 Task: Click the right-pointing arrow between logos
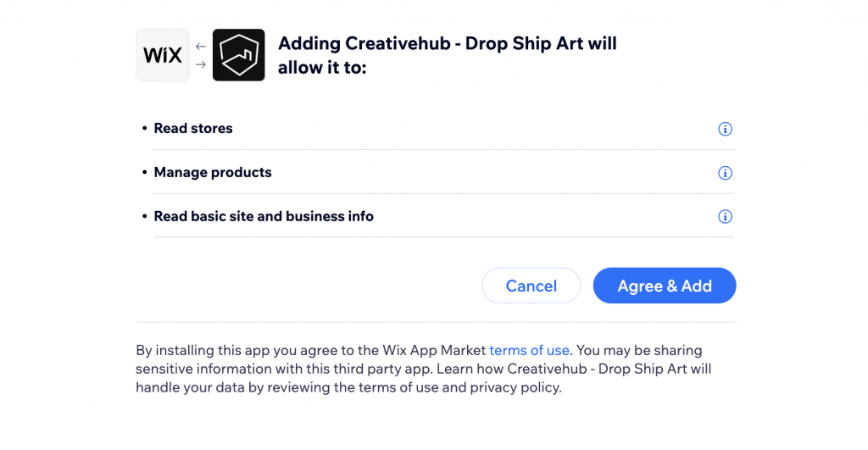(x=201, y=64)
